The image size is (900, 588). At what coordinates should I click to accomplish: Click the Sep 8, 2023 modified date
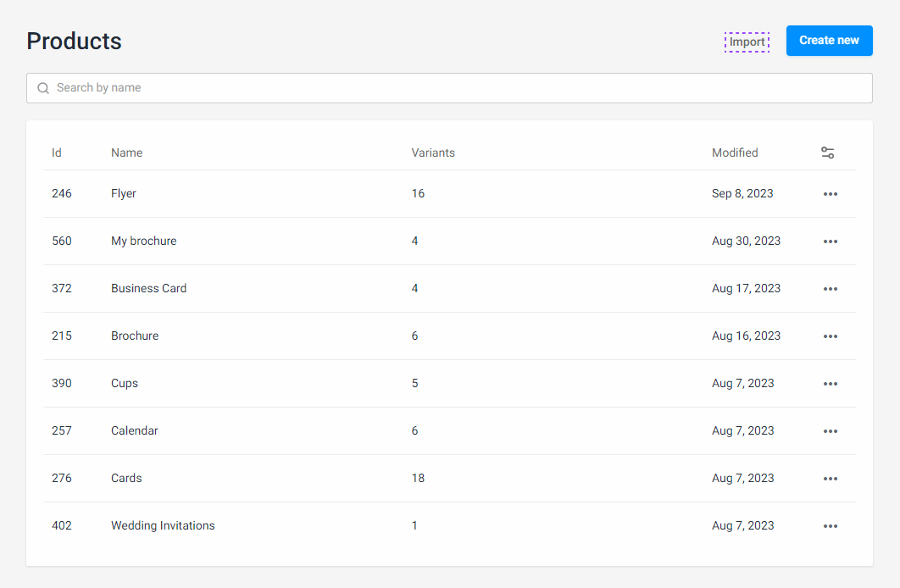pyautogui.click(x=742, y=193)
